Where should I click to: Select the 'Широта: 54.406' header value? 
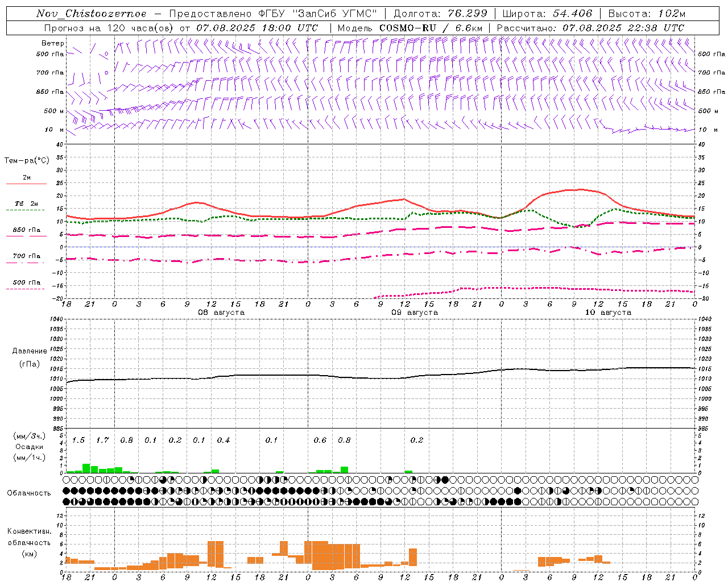(x=547, y=14)
